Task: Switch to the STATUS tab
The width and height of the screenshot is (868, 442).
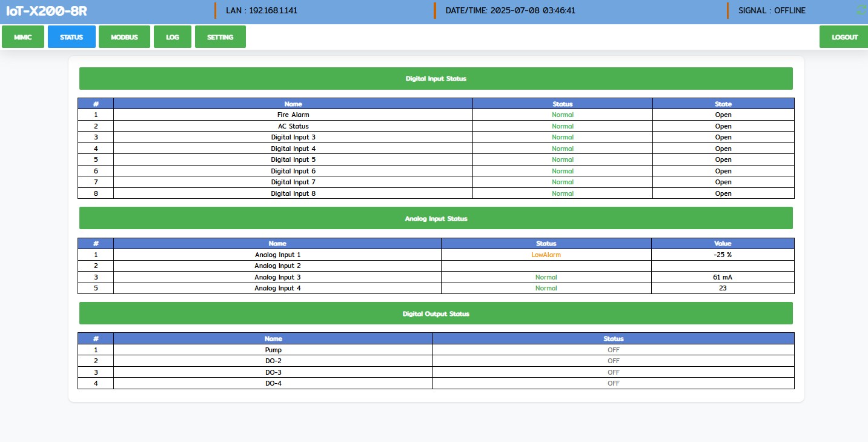Action: coord(71,37)
